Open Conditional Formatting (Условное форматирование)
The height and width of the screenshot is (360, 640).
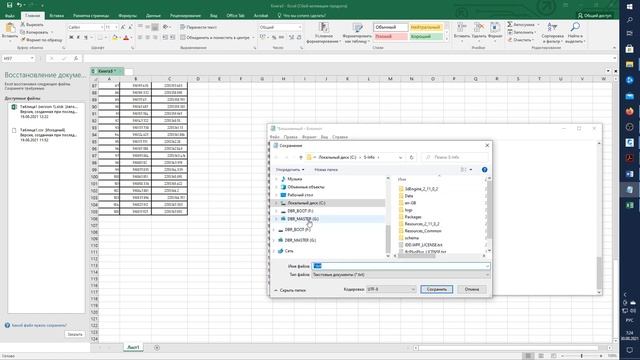tap(324, 33)
